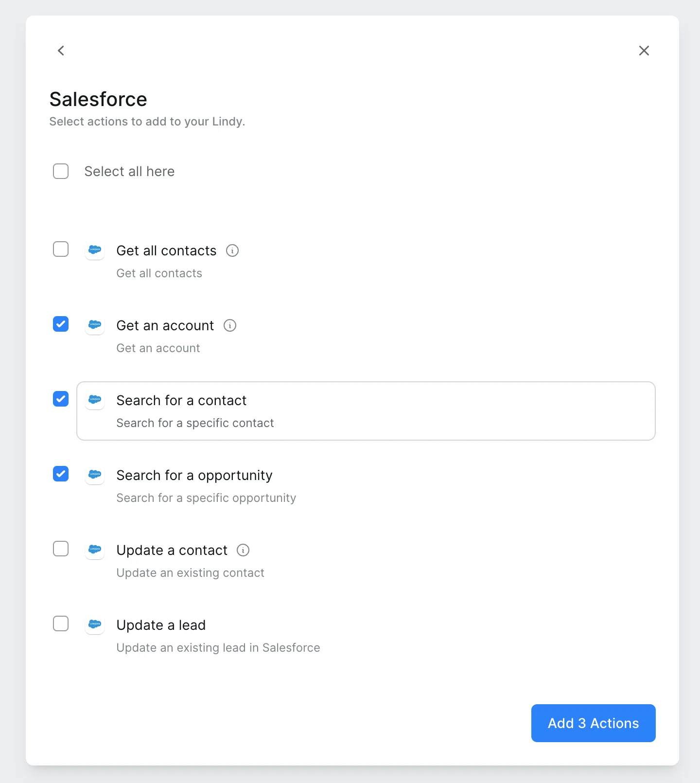Click Salesforce logo for Search for a contact
Image resolution: width=700 pixels, height=783 pixels.
click(x=95, y=400)
